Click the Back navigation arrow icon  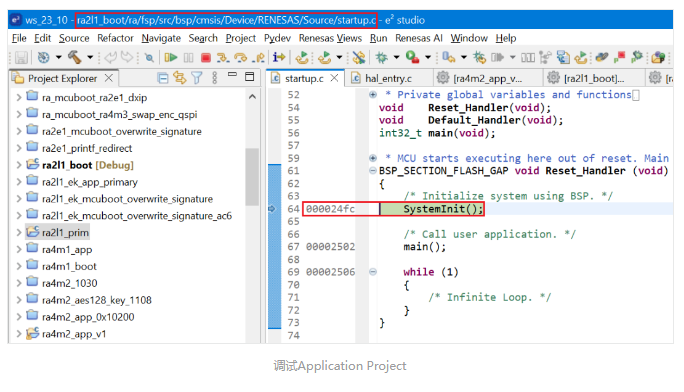click(110, 57)
